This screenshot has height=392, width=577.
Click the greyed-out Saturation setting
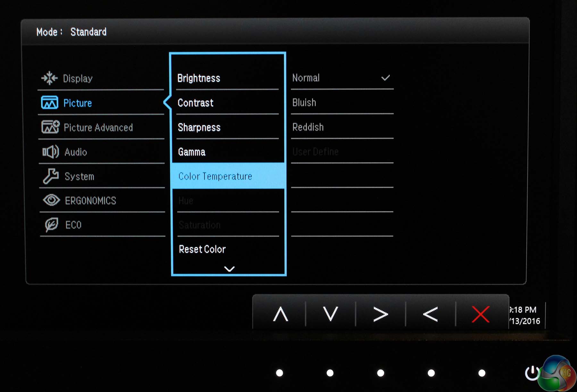pyautogui.click(x=228, y=225)
